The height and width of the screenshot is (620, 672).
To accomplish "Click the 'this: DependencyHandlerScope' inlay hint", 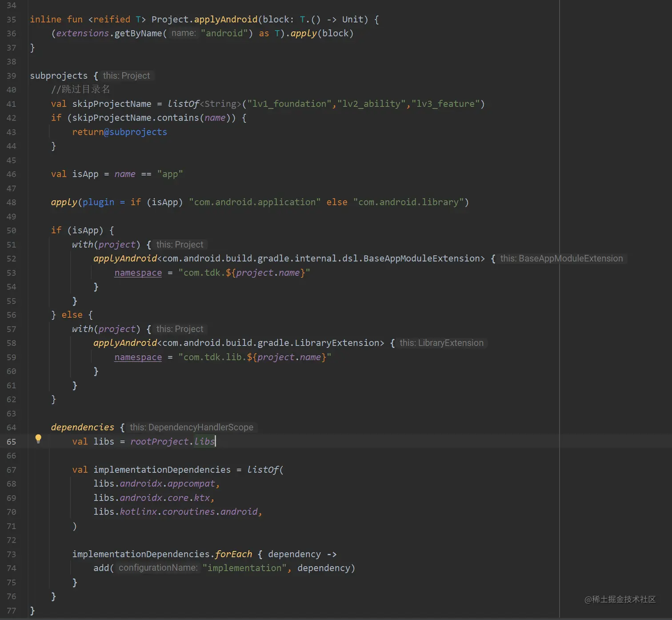I will [x=192, y=428].
